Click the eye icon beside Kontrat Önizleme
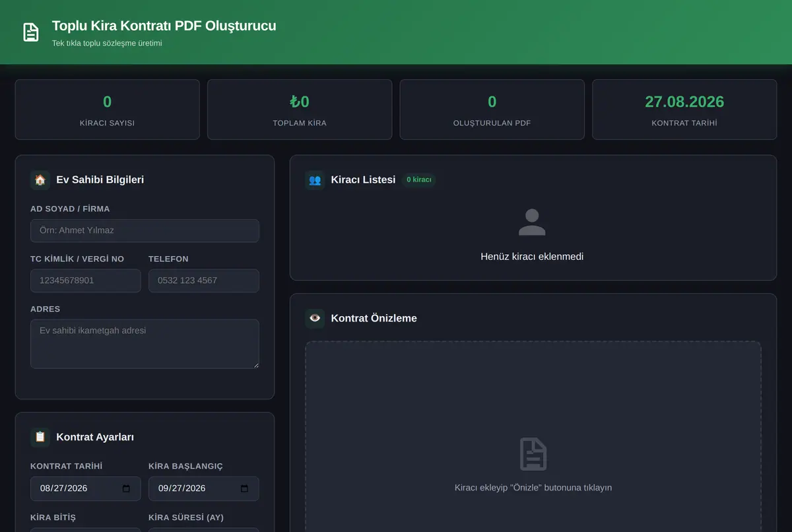 315,318
